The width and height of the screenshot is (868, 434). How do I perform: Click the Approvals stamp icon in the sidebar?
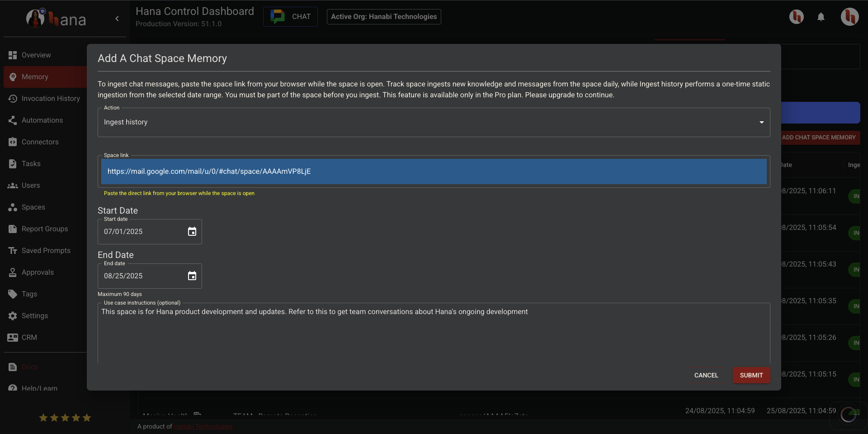13,272
